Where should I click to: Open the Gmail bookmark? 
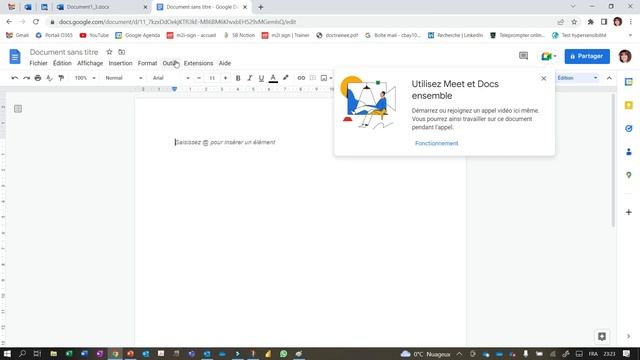18,35
